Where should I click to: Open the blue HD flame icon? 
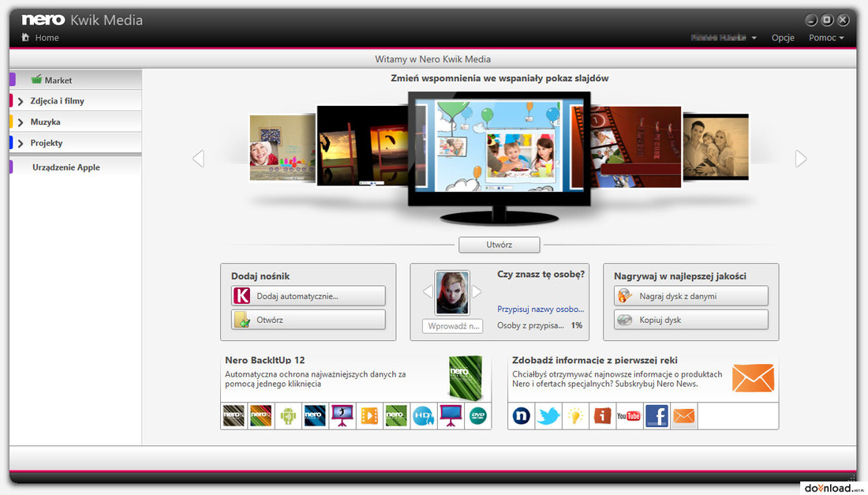(x=424, y=415)
